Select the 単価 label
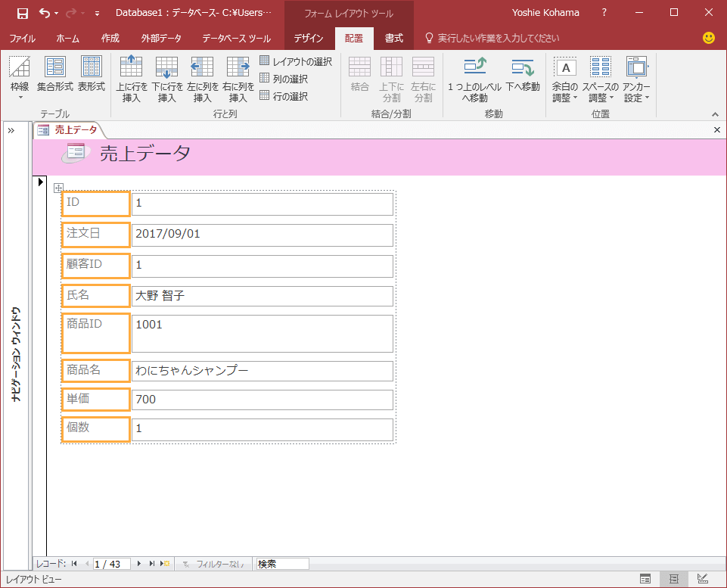The image size is (727, 588). (x=95, y=400)
